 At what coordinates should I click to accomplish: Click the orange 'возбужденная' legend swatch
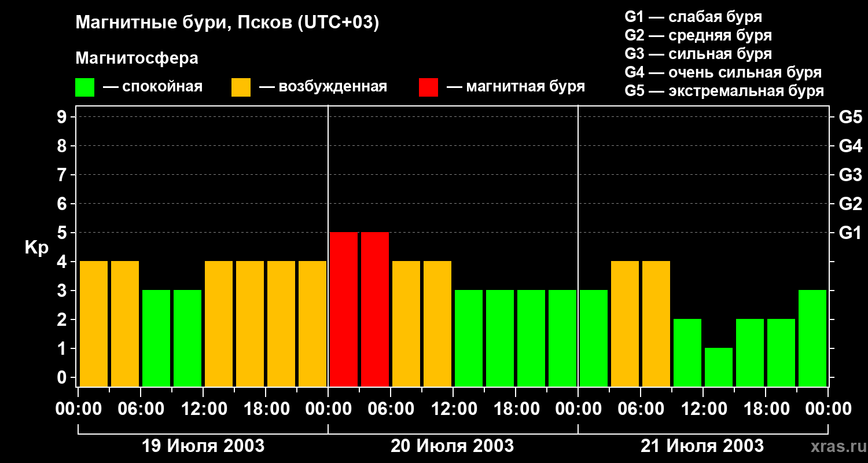click(241, 87)
